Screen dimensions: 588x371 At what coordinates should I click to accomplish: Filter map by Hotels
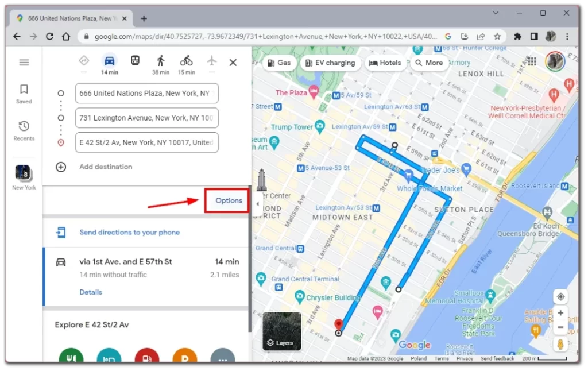coord(385,63)
